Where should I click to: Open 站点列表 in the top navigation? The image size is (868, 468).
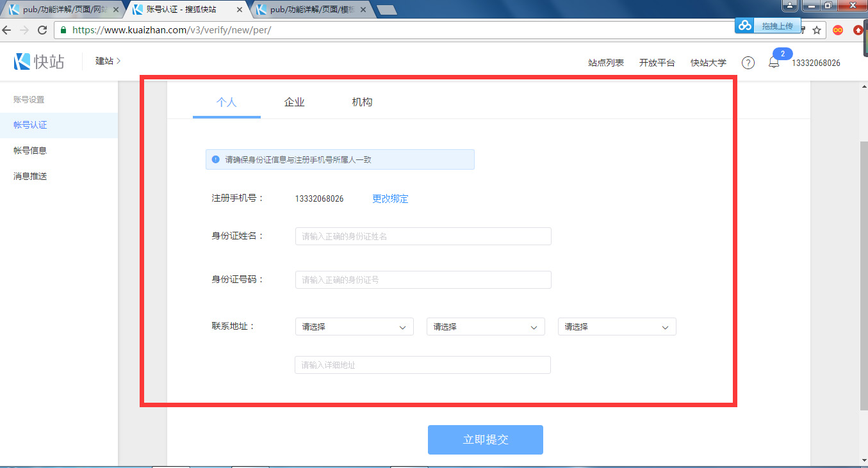pyautogui.click(x=605, y=63)
